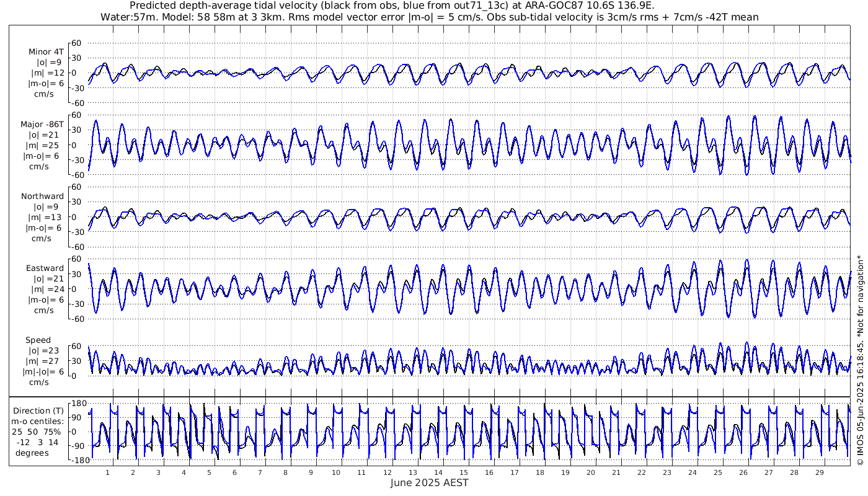The height and width of the screenshot is (496, 868).
Task: Click the '30' tick of Northward panel
Action: [x=76, y=201]
